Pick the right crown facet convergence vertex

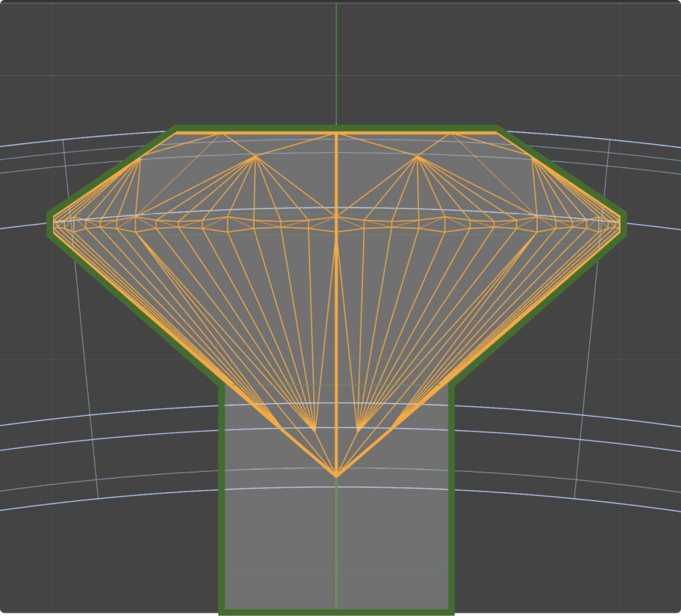tap(418, 157)
